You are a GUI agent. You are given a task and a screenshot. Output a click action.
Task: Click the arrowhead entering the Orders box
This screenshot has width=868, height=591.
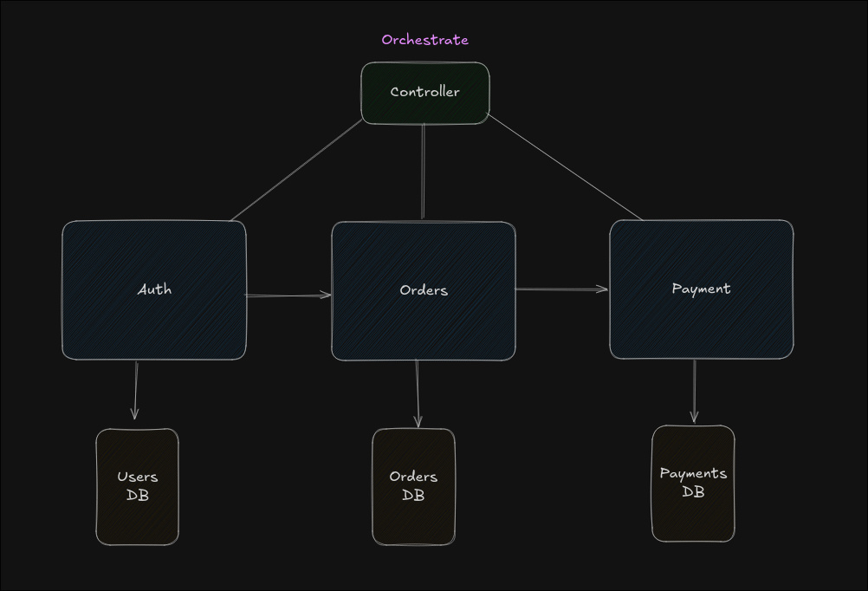coord(326,295)
